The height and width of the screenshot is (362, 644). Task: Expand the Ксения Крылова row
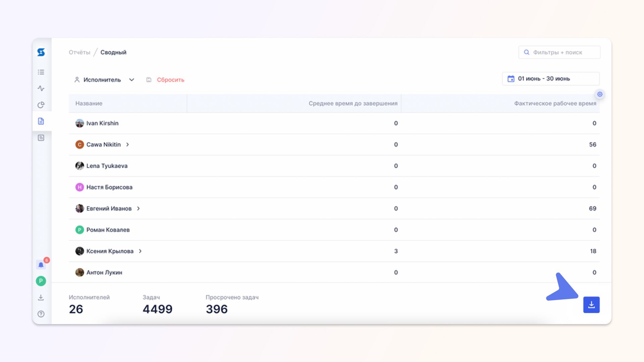[x=140, y=251]
